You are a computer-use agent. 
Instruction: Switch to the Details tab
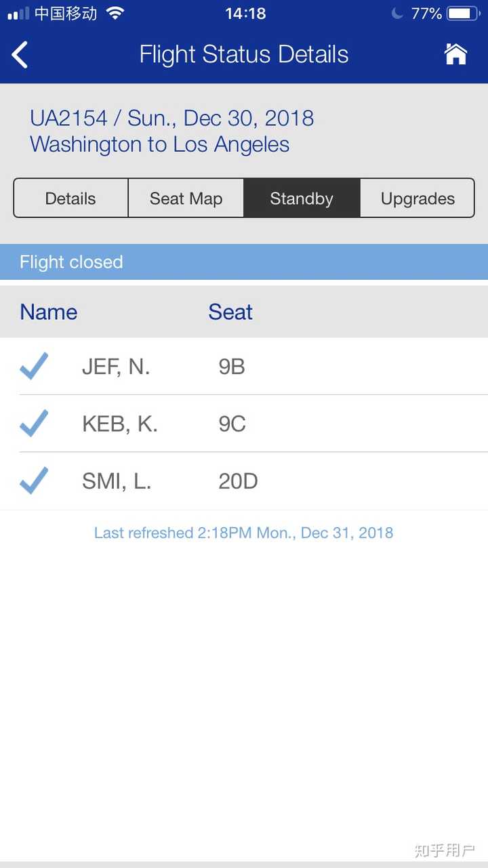pyautogui.click(x=70, y=199)
